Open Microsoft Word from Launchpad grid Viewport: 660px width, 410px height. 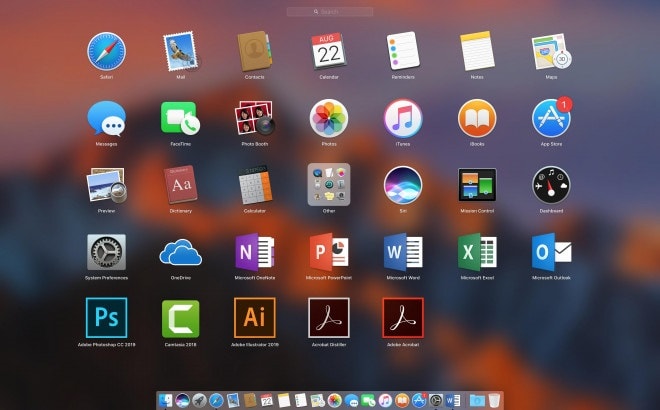(x=403, y=252)
